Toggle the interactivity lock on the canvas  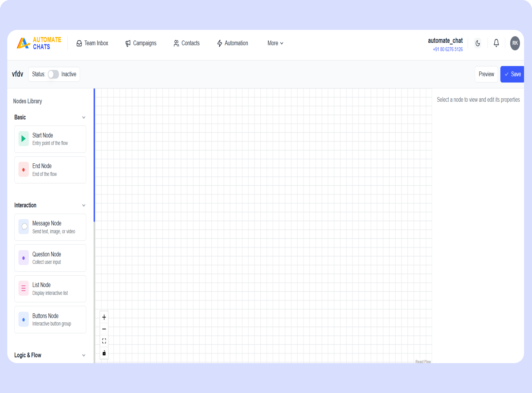pyautogui.click(x=104, y=353)
